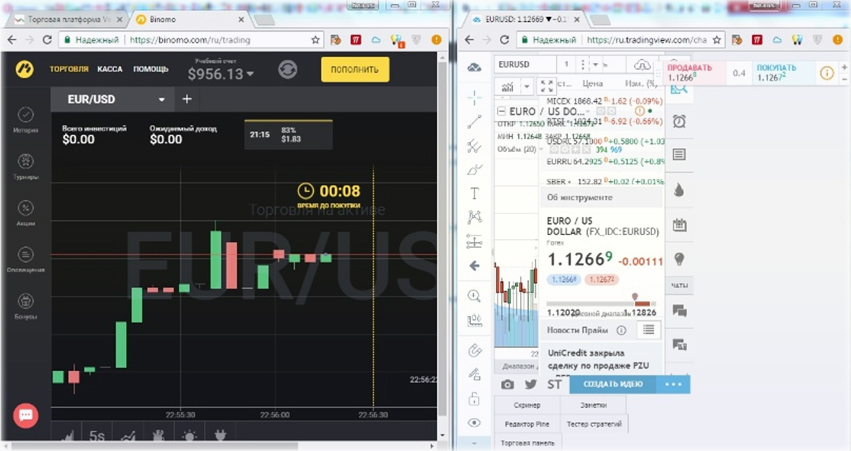Image resolution: width=851 pixels, height=451 pixels.
Task: Click the СОЗДАТЬ ИДЕЮ button
Action: pyautogui.click(x=613, y=384)
